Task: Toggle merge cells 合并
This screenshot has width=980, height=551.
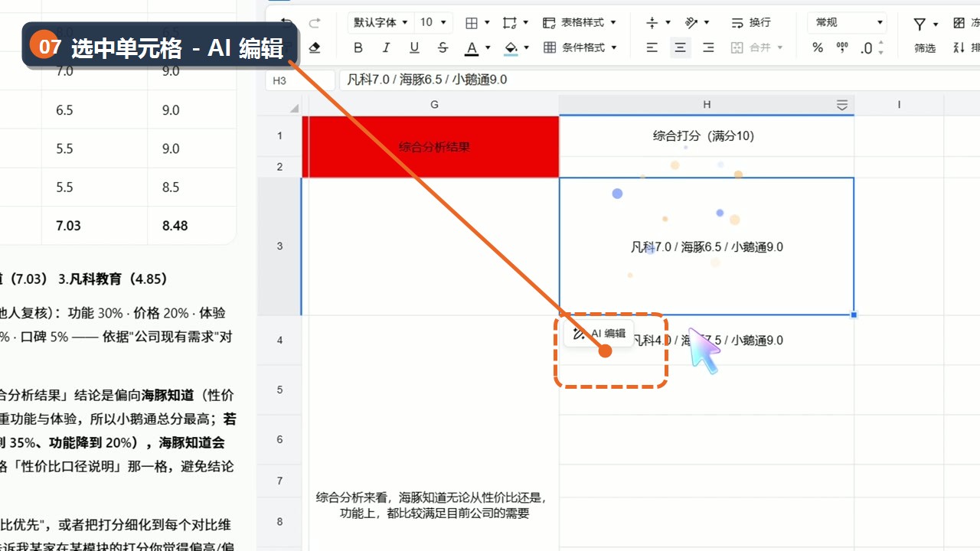Action: [751, 47]
